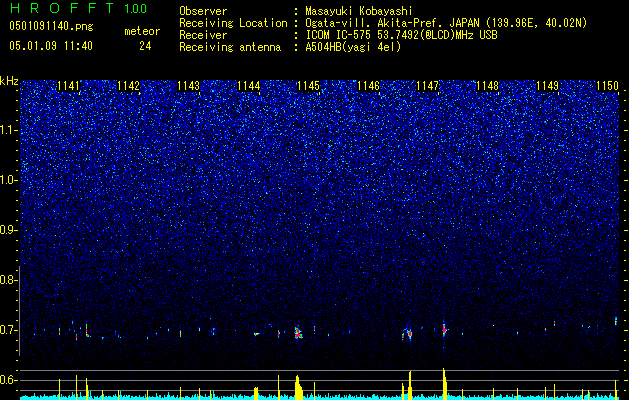The height and width of the screenshot is (400, 629).
Task: Click the 1148 time marker
Action: (x=487, y=86)
